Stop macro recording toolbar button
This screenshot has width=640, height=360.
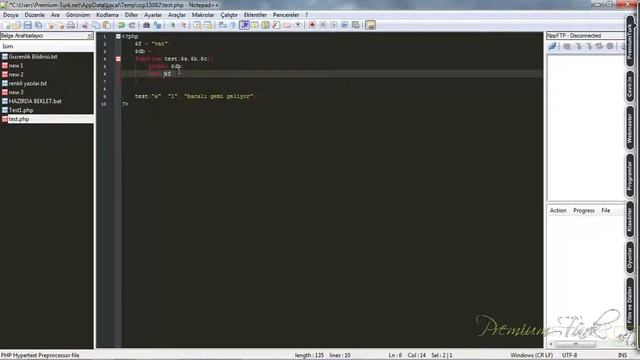point(323,25)
